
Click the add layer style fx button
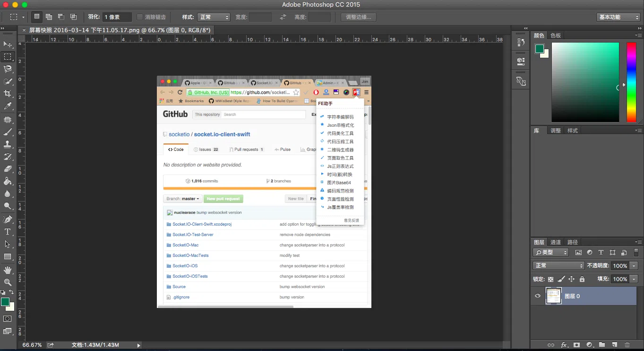[x=564, y=345]
